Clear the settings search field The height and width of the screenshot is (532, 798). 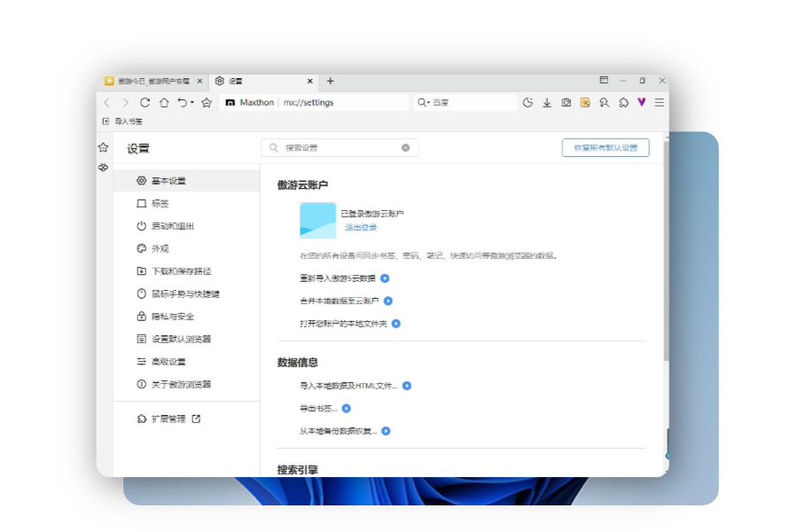405,148
